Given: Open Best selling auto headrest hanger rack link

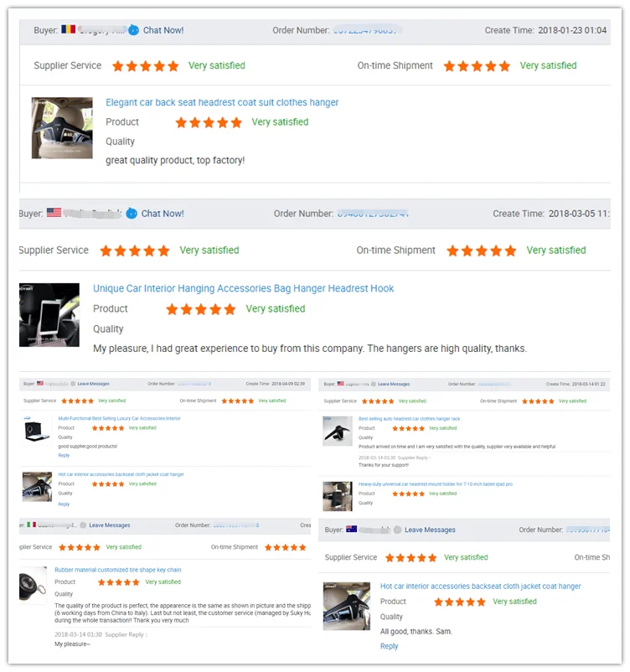Looking at the screenshot, I should tap(409, 419).
